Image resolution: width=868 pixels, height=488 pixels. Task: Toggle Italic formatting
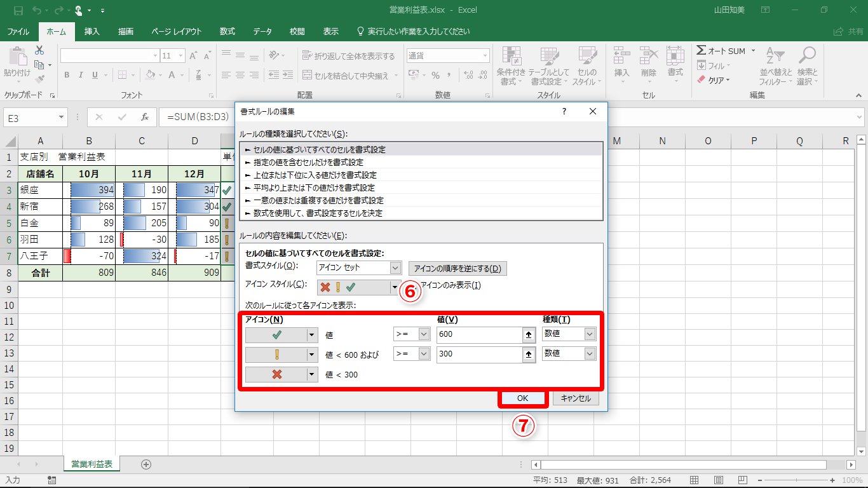point(81,75)
